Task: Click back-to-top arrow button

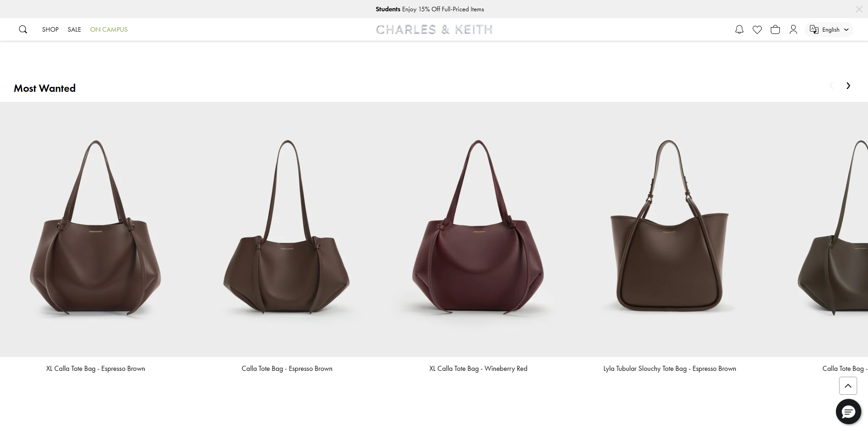Action: click(848, 386)
